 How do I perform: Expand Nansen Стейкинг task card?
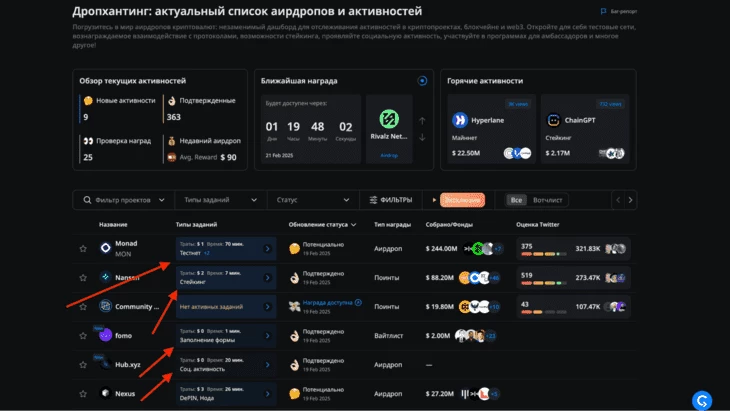click(x=226, y=277)
